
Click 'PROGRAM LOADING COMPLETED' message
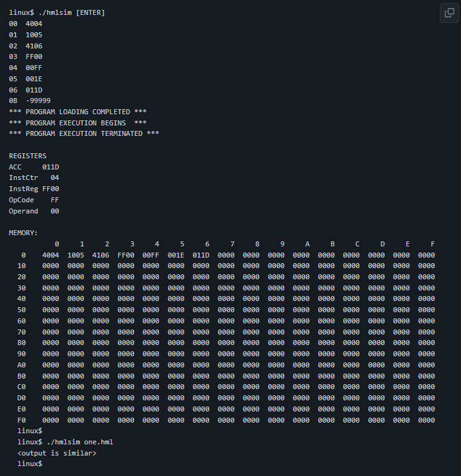point(78,112)
